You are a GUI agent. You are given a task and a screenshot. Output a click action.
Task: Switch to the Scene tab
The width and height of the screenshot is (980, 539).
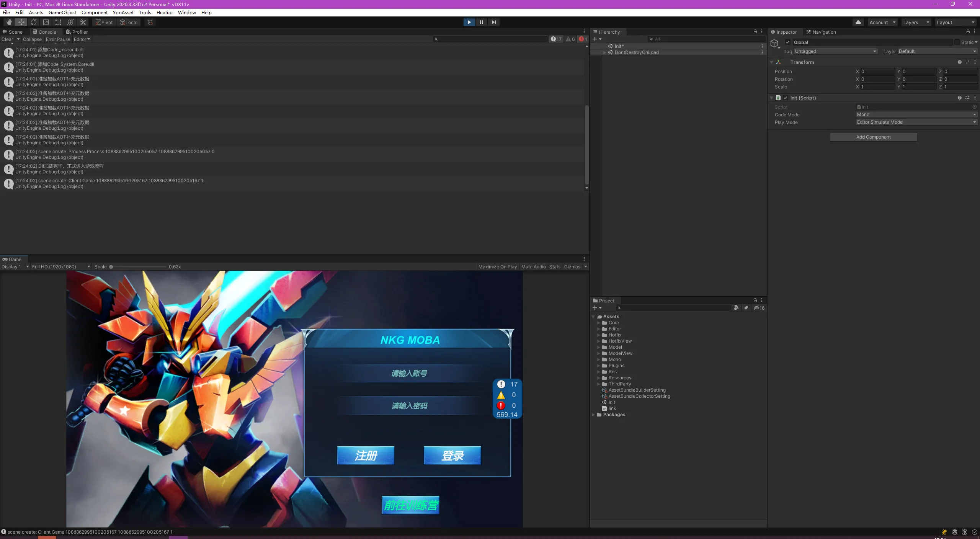pos(13,32)
